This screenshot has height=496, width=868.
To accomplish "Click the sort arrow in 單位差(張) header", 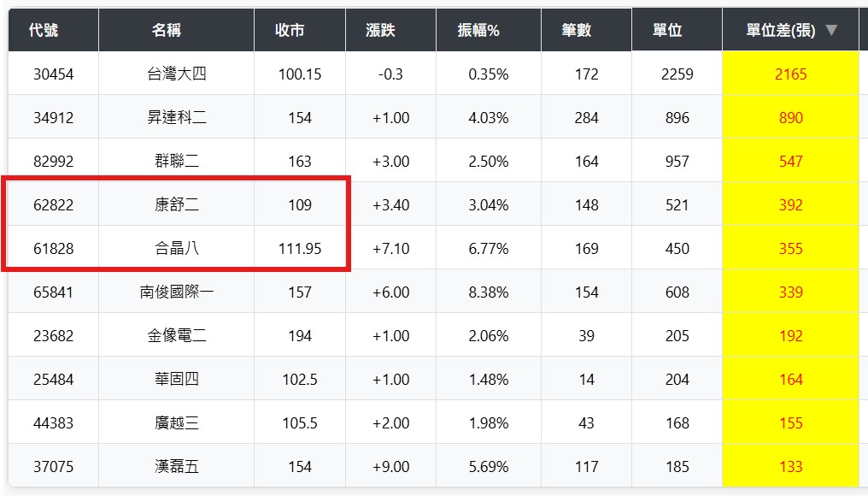I will pos(831,31).
